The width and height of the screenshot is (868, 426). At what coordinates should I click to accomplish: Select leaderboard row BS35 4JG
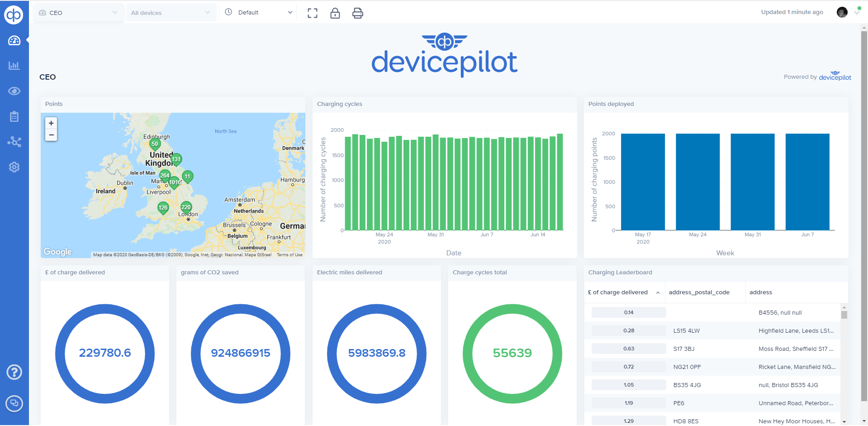(712, 385)
